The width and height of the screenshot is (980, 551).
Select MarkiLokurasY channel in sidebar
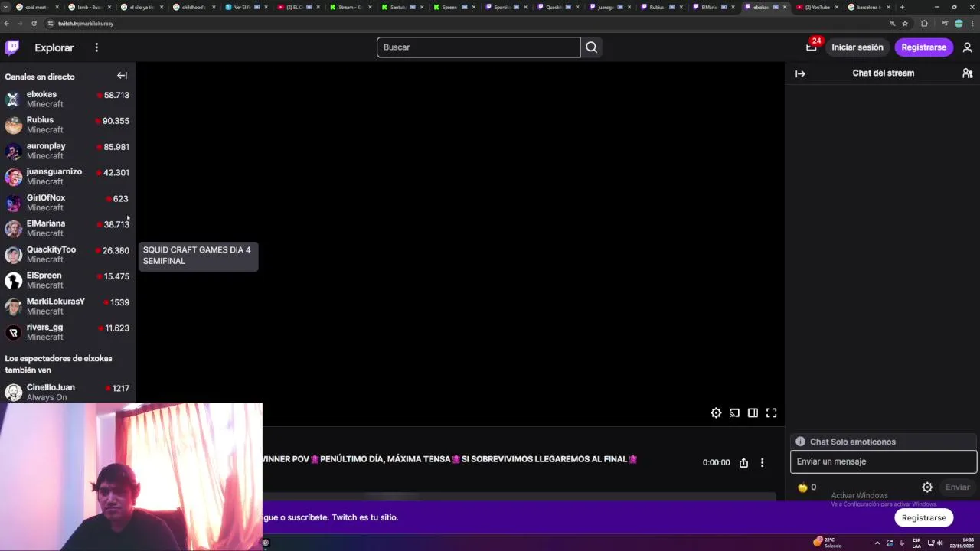(67, 306)
